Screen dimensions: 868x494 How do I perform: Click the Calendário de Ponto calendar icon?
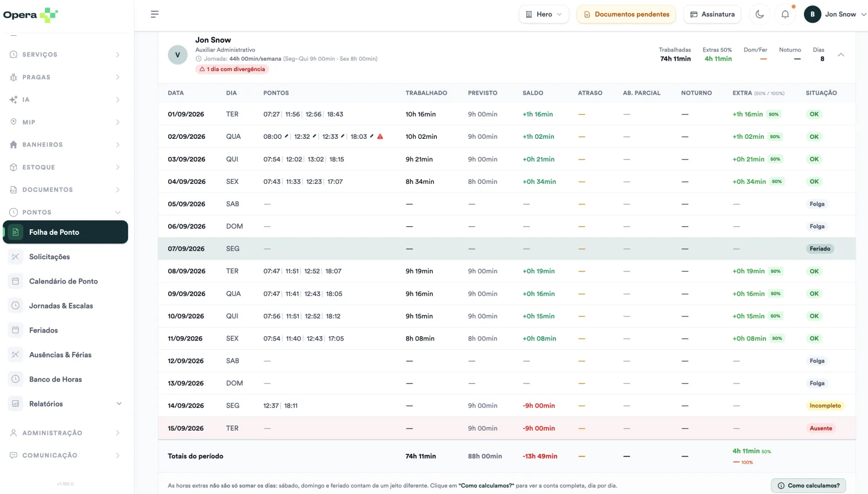(16, 281)
